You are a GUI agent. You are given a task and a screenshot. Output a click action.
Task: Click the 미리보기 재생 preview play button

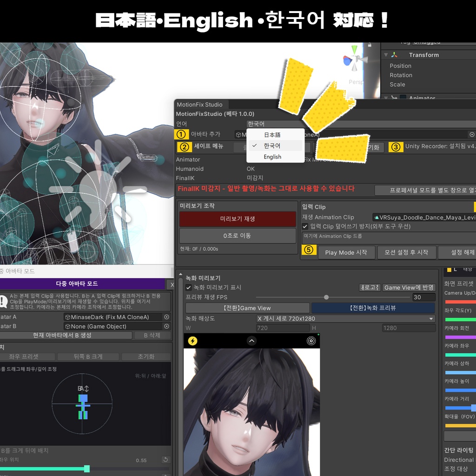[238, 219]
